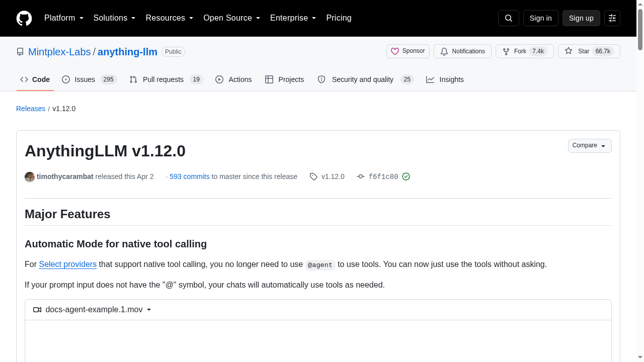This screenshot has height=362, width=644.
Task: Open the Platform menu
Action: click(64, 18)
